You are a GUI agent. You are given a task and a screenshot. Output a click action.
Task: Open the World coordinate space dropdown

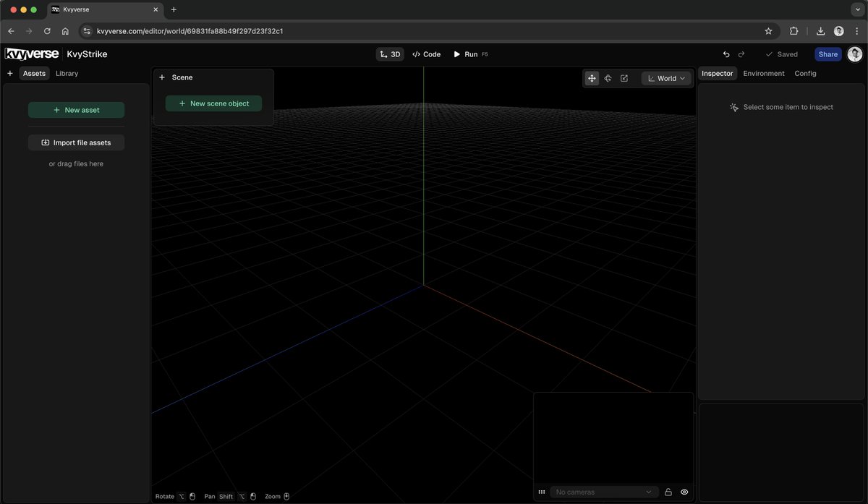[666, 78]
